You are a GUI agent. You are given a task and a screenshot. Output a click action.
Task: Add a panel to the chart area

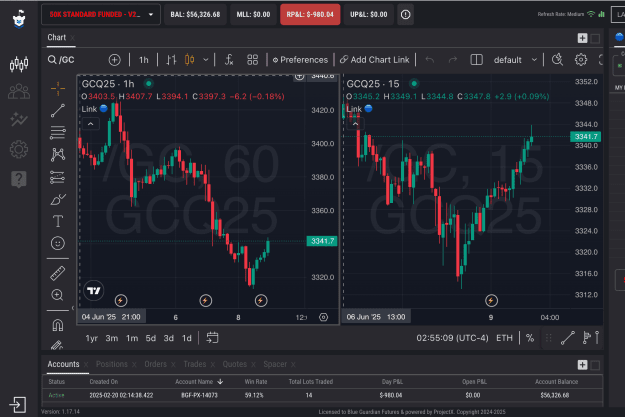pyautogui.click(x=582, y=38)
